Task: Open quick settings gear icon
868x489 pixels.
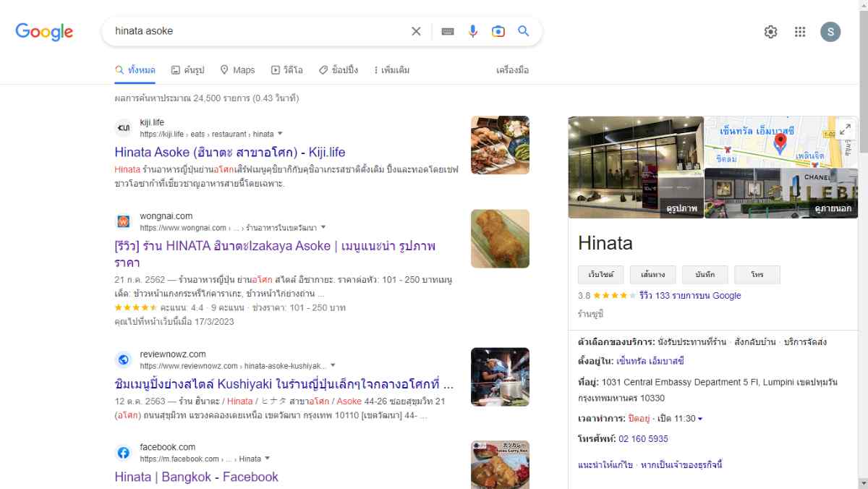Action: coord(770,32)
